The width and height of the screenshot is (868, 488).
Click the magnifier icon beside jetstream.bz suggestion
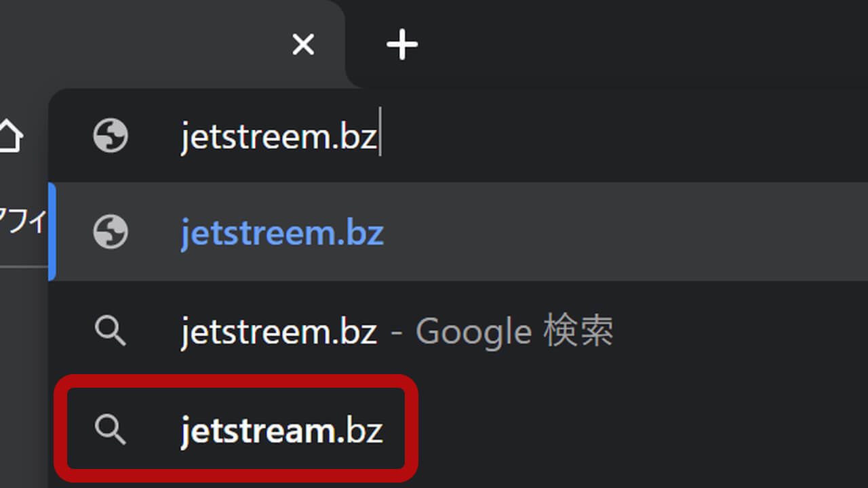(x=110, y=430)
